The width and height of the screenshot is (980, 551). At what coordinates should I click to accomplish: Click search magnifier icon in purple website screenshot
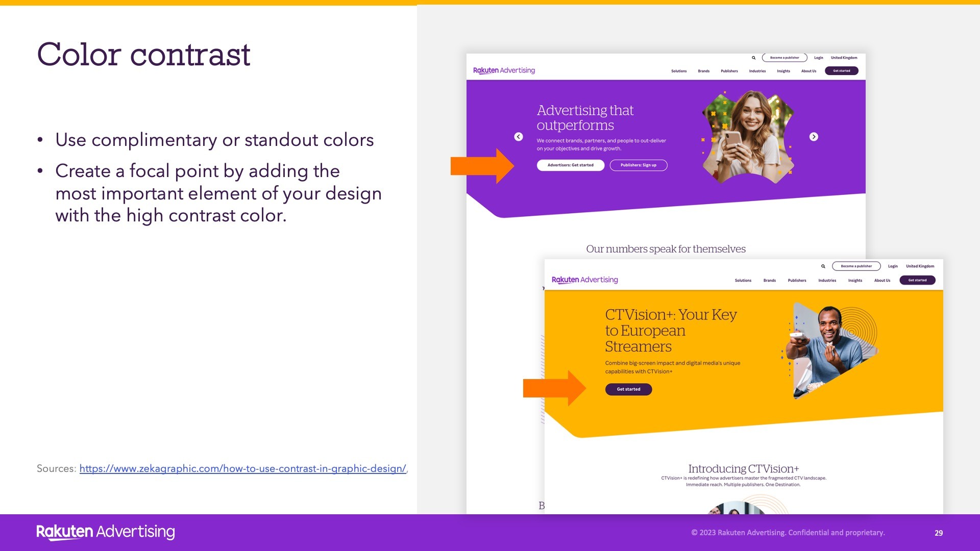(753, 58)
